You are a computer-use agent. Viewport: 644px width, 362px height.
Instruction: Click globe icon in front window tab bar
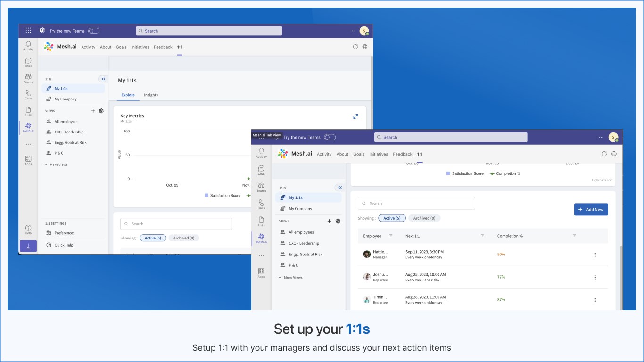(x=614, y=154)
